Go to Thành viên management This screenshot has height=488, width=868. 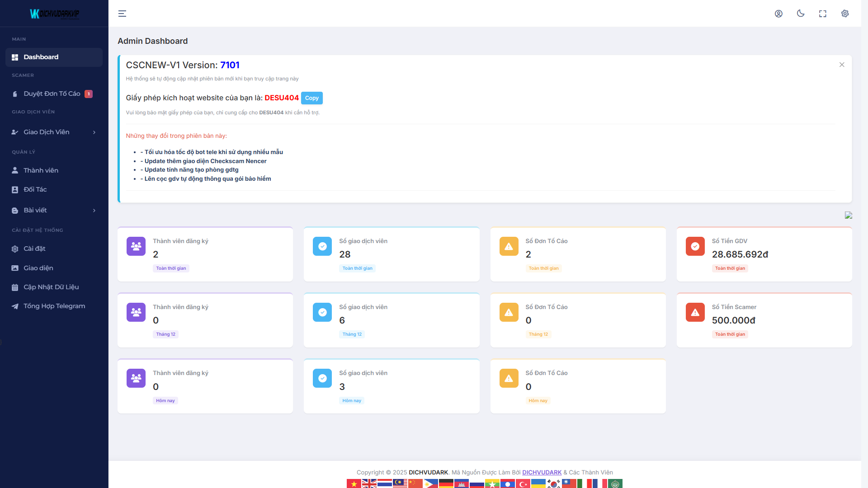coord(41,170)
